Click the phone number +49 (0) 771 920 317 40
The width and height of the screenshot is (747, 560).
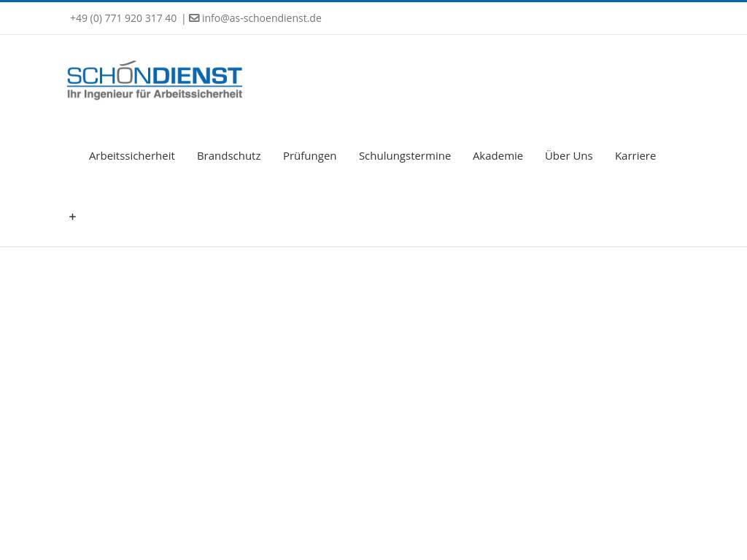123,18
